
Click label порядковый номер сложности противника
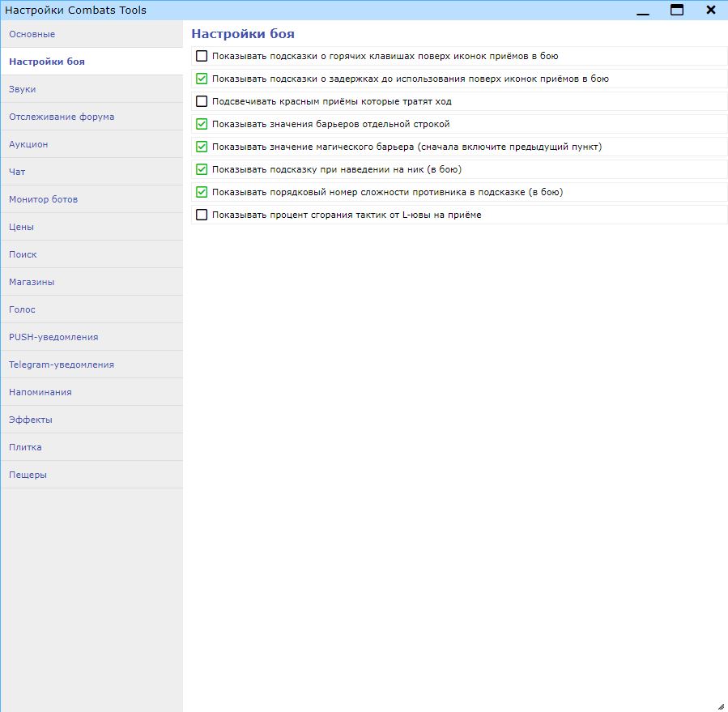coord(387,192)
